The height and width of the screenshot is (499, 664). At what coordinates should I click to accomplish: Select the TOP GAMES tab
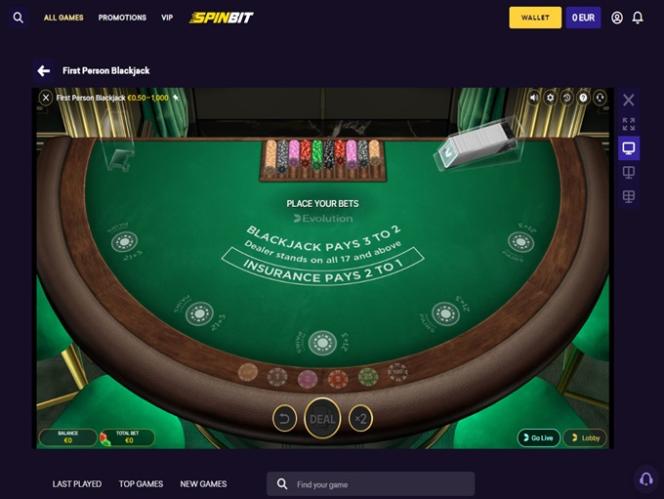coord(141,484)
